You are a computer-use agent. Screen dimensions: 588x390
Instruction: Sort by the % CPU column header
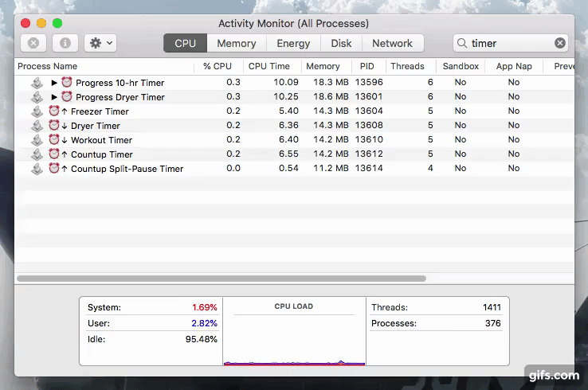point(217,66)
